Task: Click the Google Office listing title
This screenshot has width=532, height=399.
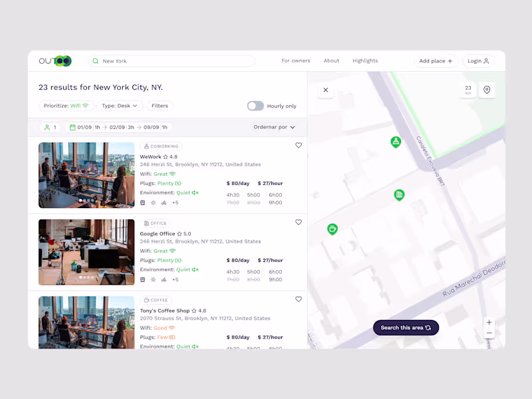Action: [x=158, y=234]
